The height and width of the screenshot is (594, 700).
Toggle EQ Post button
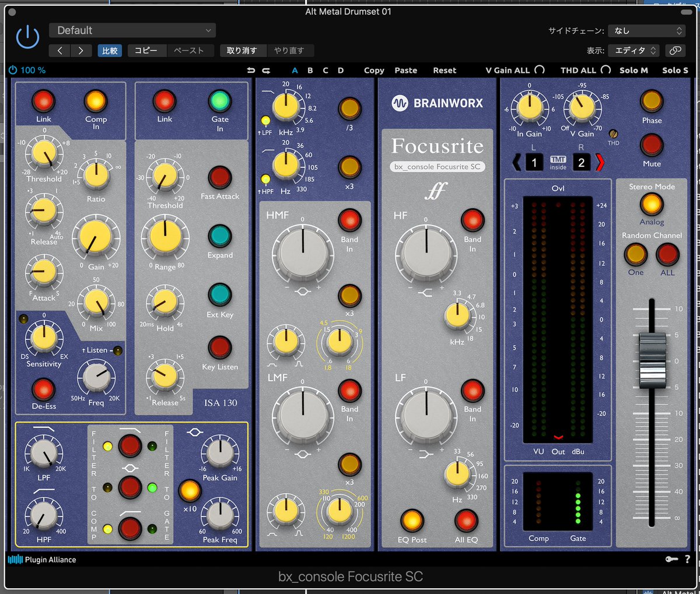click(x=412, y=521)
